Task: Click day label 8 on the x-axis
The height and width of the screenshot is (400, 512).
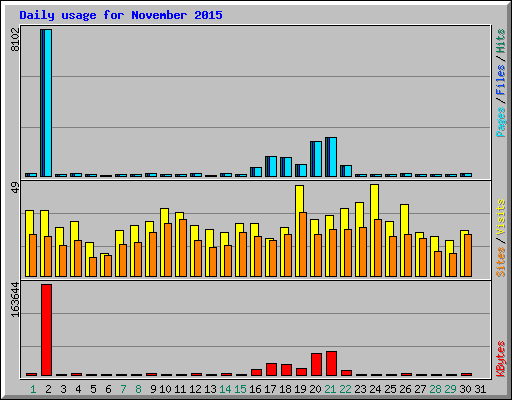Action: click(138, 389)
